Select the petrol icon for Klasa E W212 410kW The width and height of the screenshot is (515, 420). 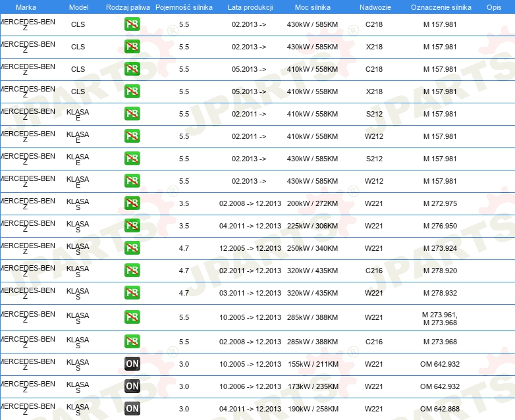point(132,136)
